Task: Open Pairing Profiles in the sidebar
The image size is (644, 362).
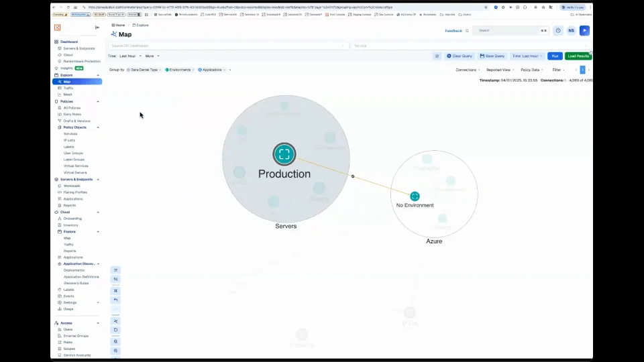Action: point(75,192)
